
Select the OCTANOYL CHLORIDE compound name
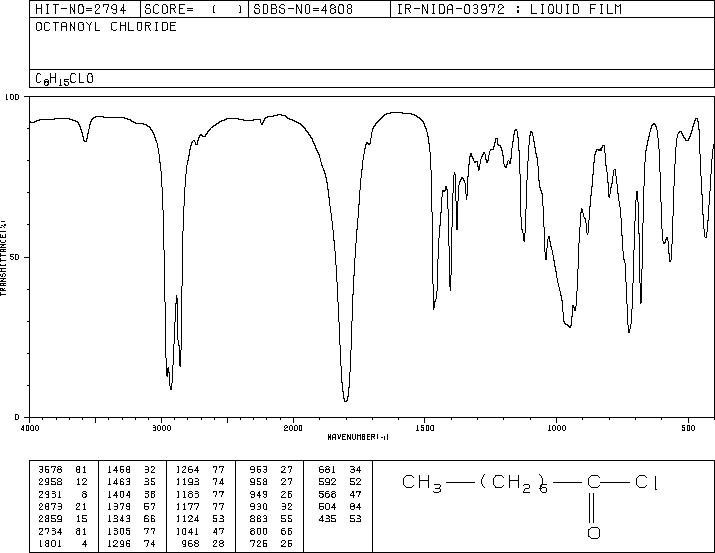coord(106,27)
